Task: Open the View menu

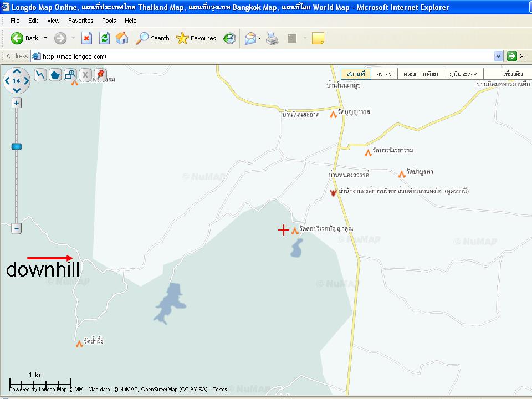Action: click(53, 21)
